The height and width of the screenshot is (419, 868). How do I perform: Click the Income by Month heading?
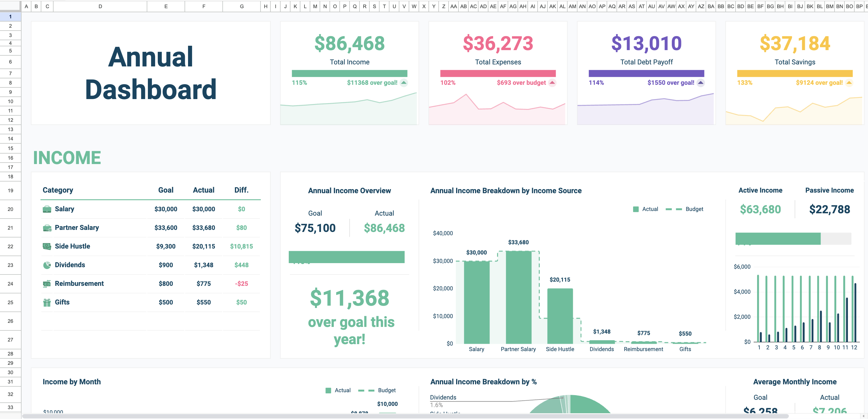pyautogui.click(x=71, y=382)
